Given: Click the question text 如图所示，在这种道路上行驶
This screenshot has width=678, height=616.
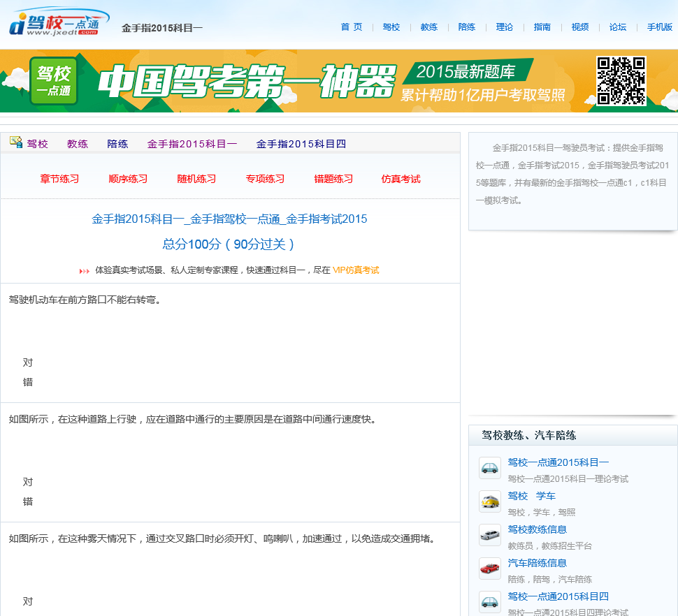Looking at the screenshot, I should 193,419.
